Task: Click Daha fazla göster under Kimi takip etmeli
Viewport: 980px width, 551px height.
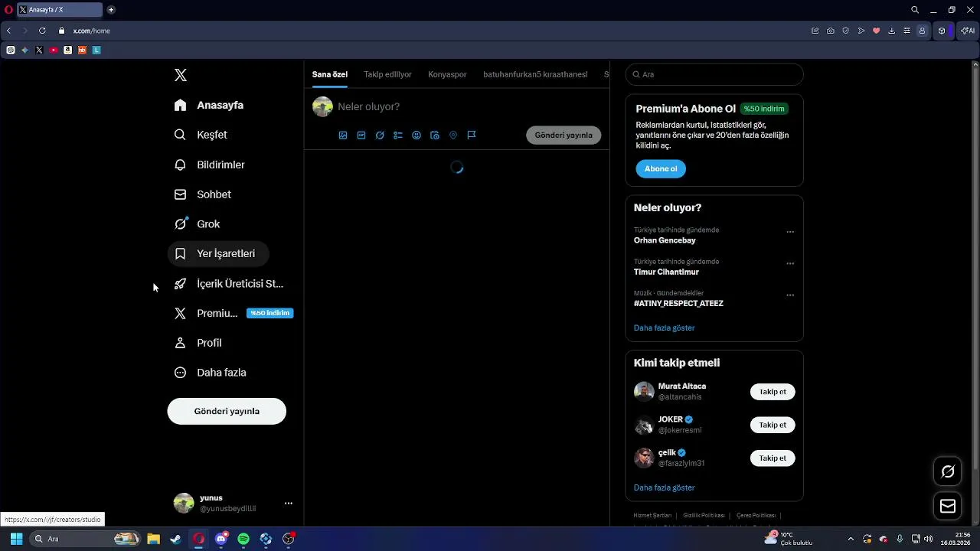Action: (x=665, y=487)
